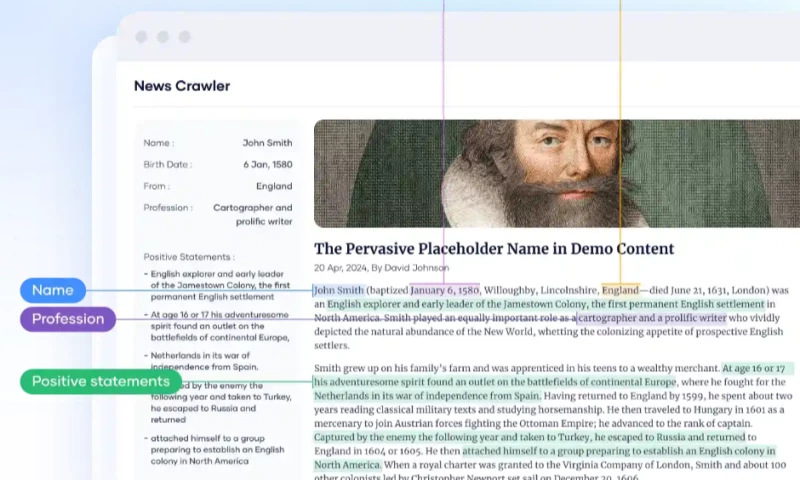Viewport: 800px width, 480px height.
Task: Open the portrait image of John Smith
Action: click(554, 172)
